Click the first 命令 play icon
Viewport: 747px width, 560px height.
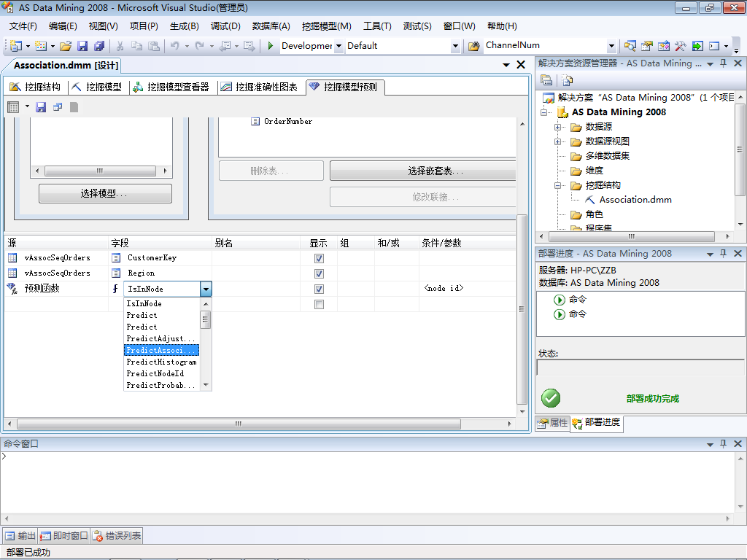559,300
